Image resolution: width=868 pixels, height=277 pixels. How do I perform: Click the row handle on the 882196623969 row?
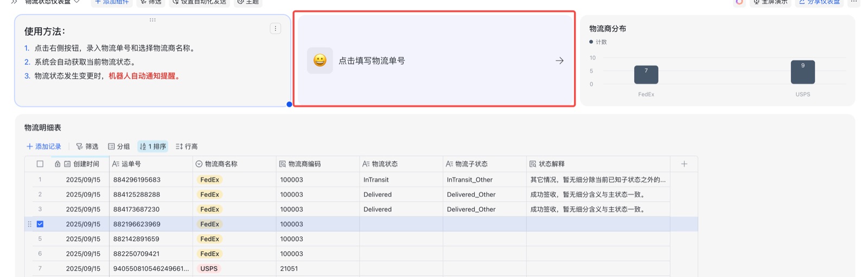point(29,224)
